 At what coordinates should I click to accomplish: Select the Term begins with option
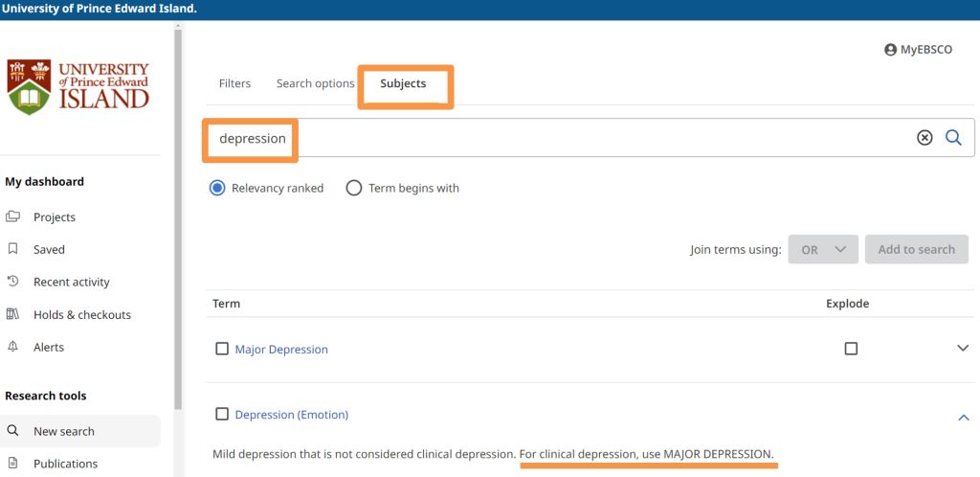coord(354,189)
